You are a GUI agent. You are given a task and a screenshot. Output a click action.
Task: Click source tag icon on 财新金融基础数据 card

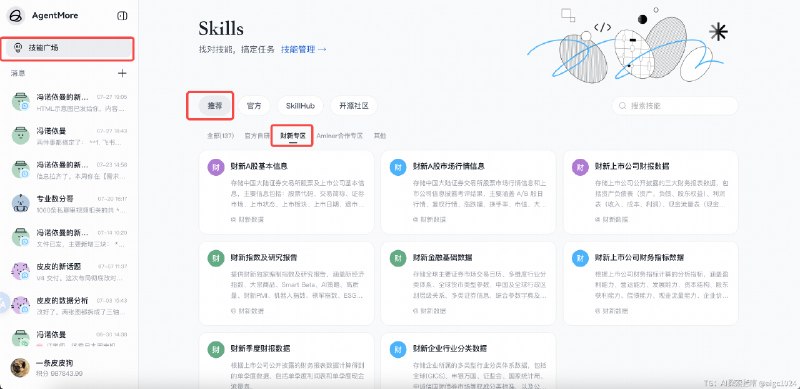(415, 310)
